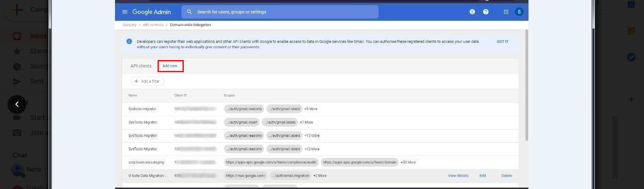Go to Security breadcrumb
644x189 pixels.
[x=130, y=25]
